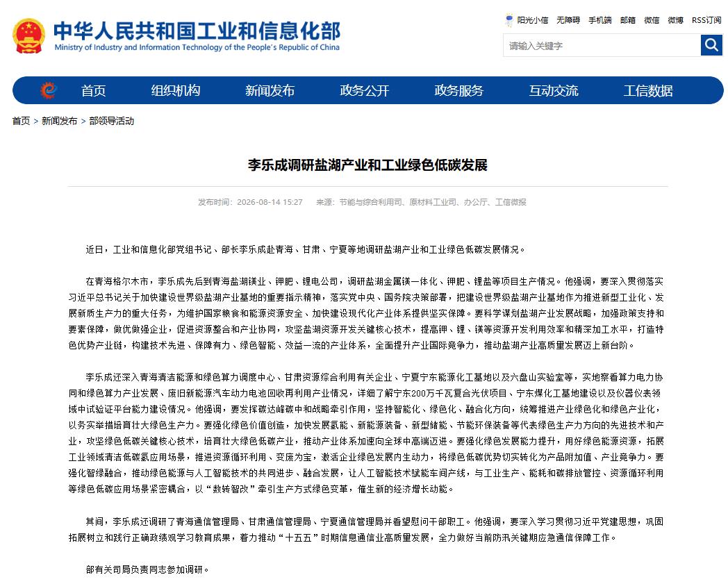Open the 政务服务 menu
728x584 pixels.
458,90
